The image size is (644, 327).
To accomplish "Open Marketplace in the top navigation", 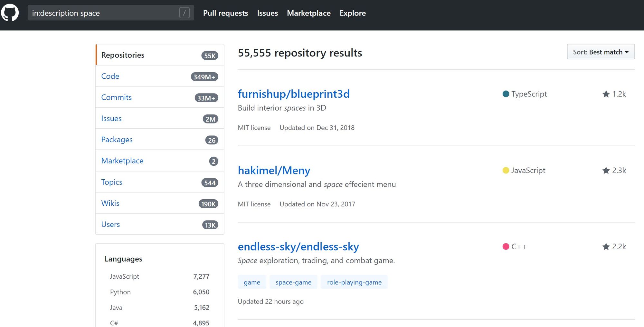I will [309, 13].
